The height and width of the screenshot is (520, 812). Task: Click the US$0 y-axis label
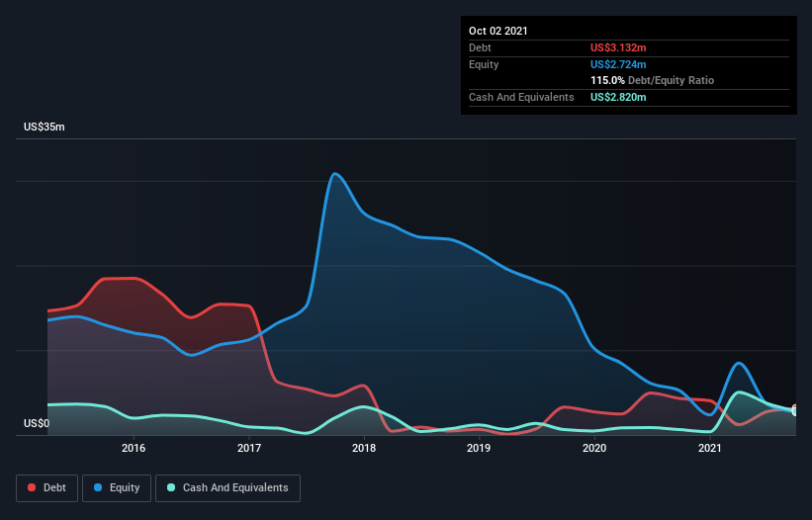coord(37,423)
